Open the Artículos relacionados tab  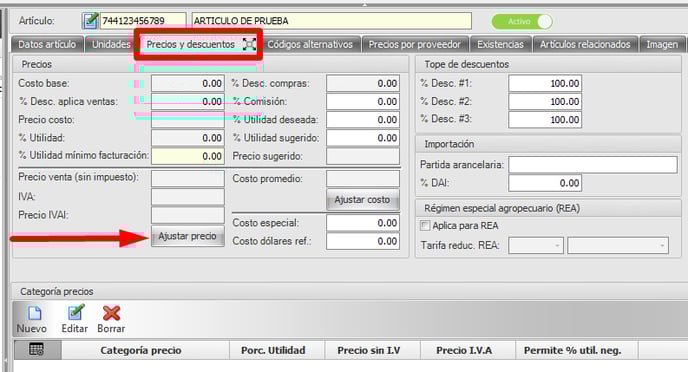click(585, 44)
